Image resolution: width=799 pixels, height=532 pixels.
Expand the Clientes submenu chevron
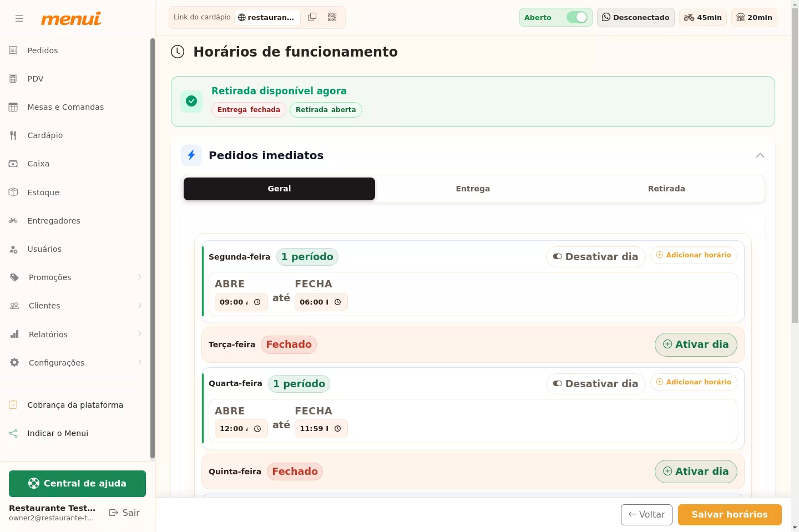coord(140,306)
